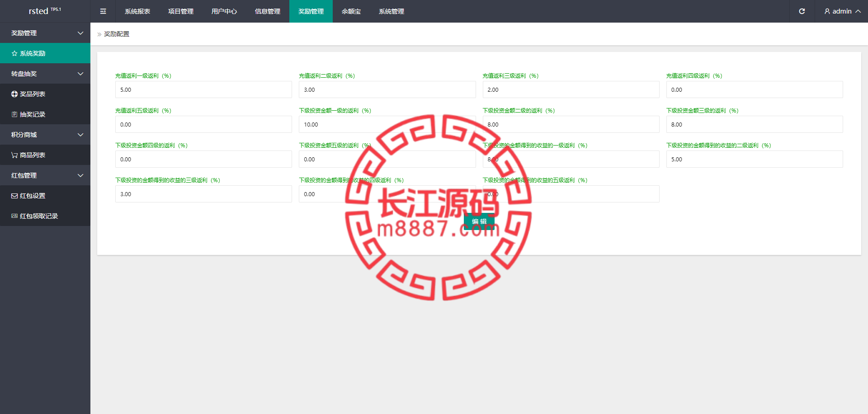This screenshot has width=868, height=414.
Task: Collapse the 红包管理 sidebar group chevron
Action: (x=80, y=175)
